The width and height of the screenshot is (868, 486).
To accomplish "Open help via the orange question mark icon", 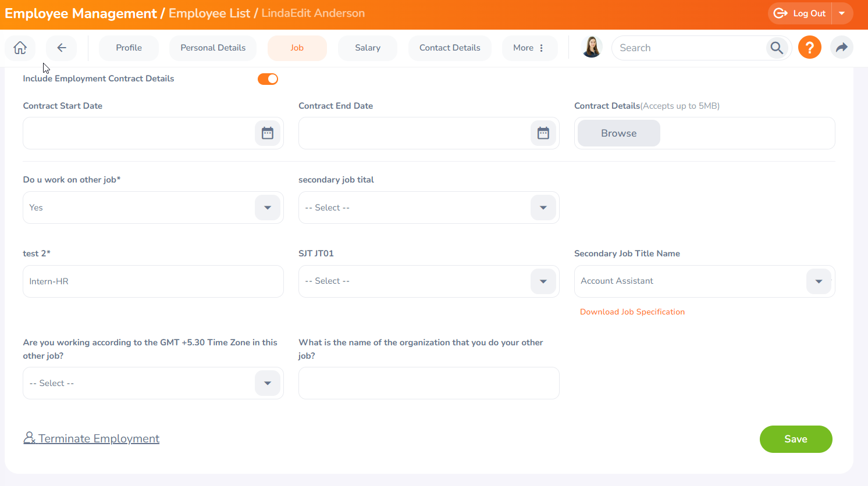I will [809, 48].
